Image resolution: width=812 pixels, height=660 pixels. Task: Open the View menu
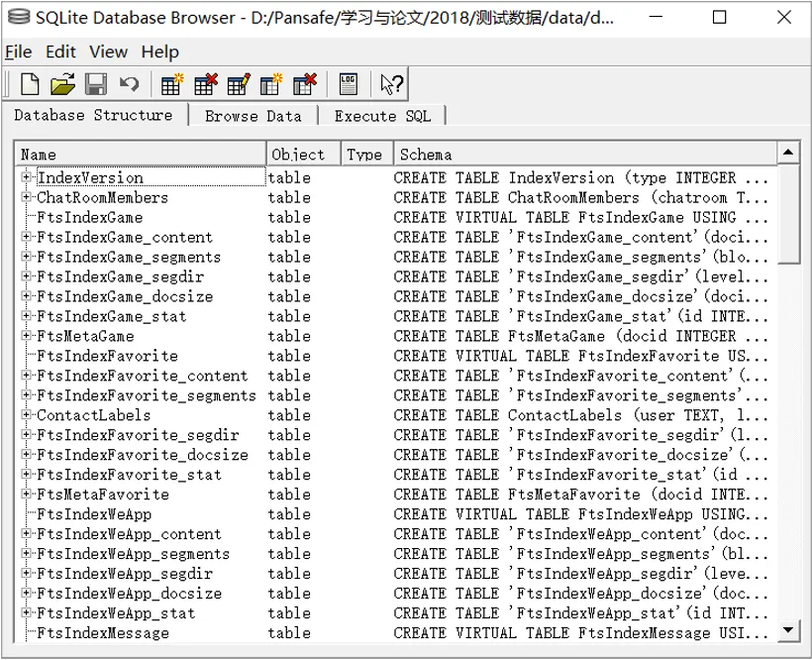pyautogui.click(x=108, y=52)
